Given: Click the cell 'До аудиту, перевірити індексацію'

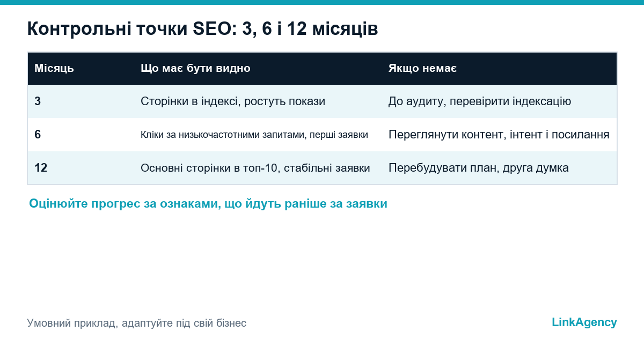Looking at the screenshot, I should coord(480,101).
